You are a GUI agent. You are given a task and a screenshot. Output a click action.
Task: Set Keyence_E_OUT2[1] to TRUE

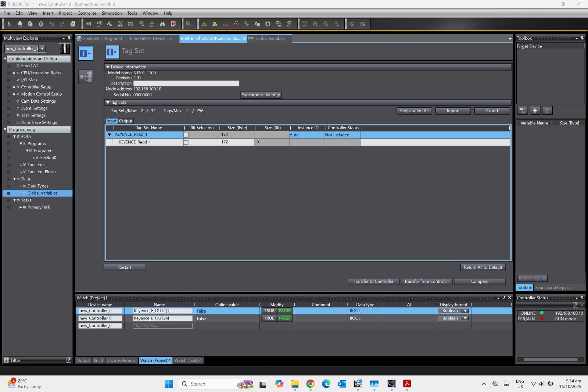[269, 311]
